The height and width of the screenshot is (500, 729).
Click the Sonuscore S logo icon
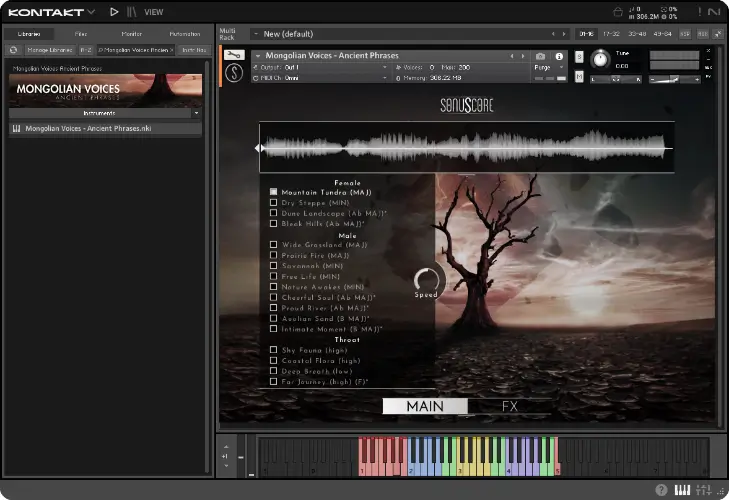pyautogui.click(x=233, y=73)
